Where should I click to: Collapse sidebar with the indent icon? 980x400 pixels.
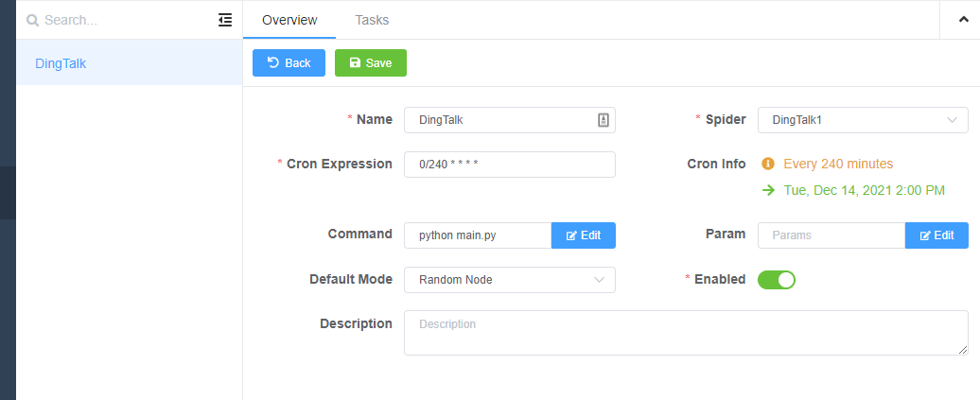(x=224, y=20)
